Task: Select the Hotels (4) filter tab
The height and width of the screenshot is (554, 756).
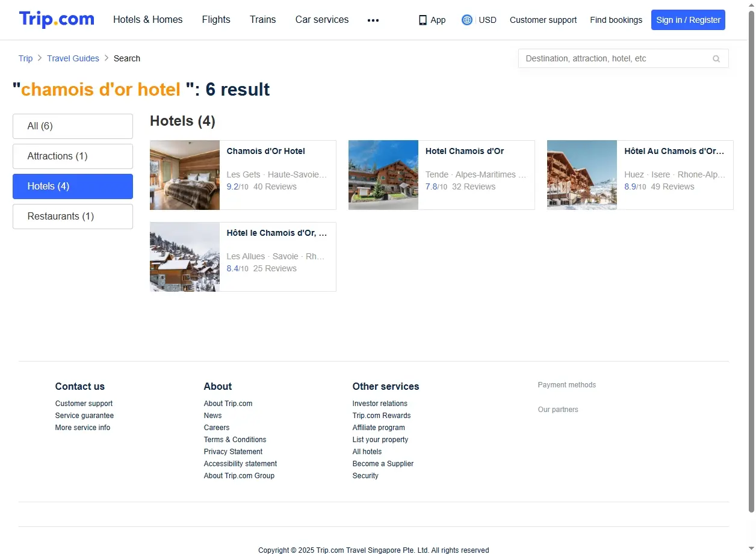Action: pos(73,186)
